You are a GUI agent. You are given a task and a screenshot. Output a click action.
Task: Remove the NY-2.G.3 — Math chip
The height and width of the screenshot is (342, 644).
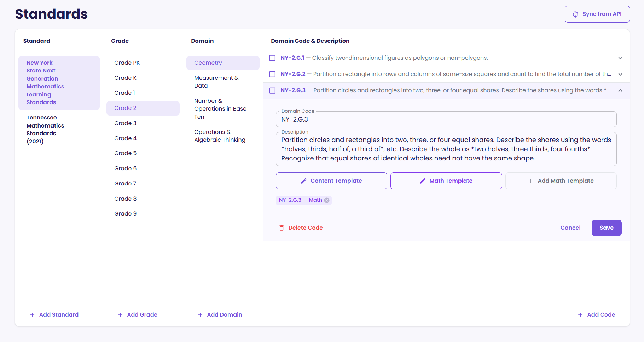327,200
